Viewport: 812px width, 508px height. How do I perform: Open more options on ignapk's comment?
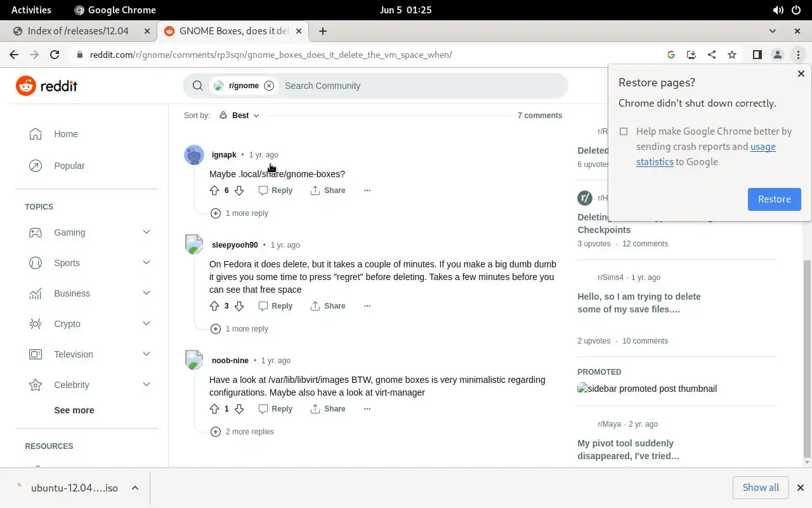point(367,190)
